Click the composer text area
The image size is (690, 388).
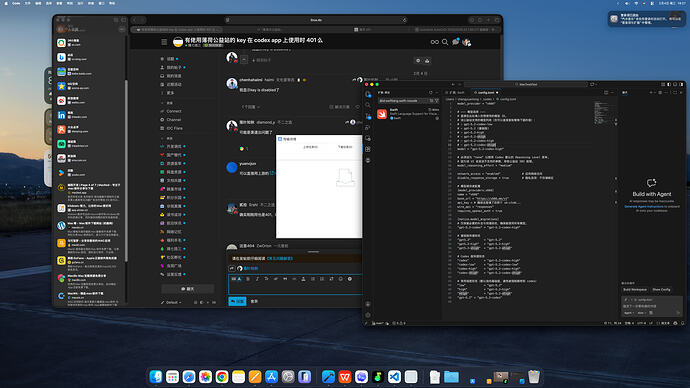click(295, 288)
